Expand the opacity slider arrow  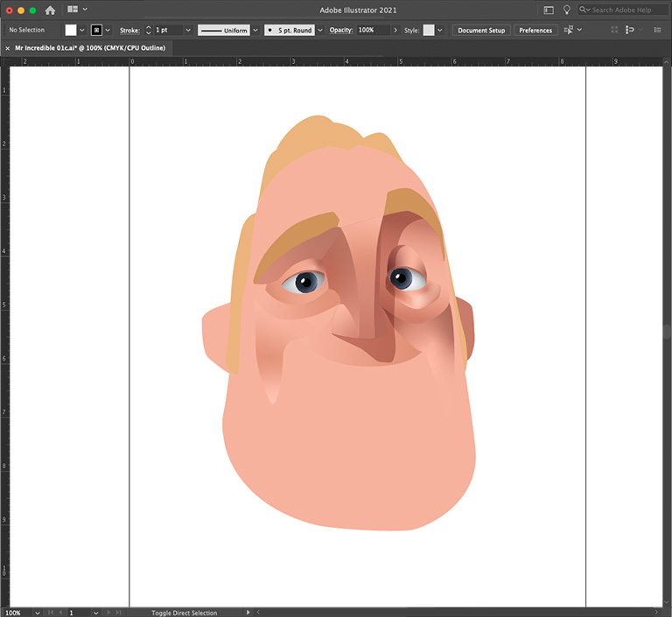(395, 30)
